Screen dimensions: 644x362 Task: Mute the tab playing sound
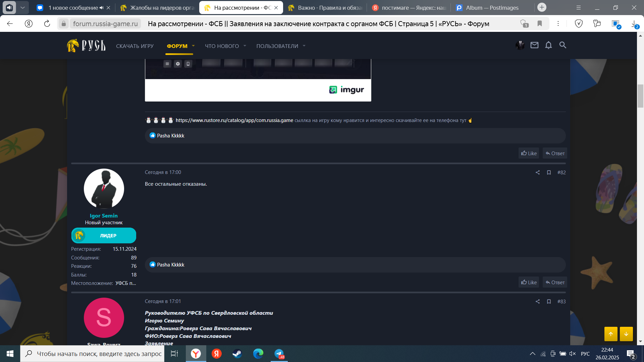[101, 8]
